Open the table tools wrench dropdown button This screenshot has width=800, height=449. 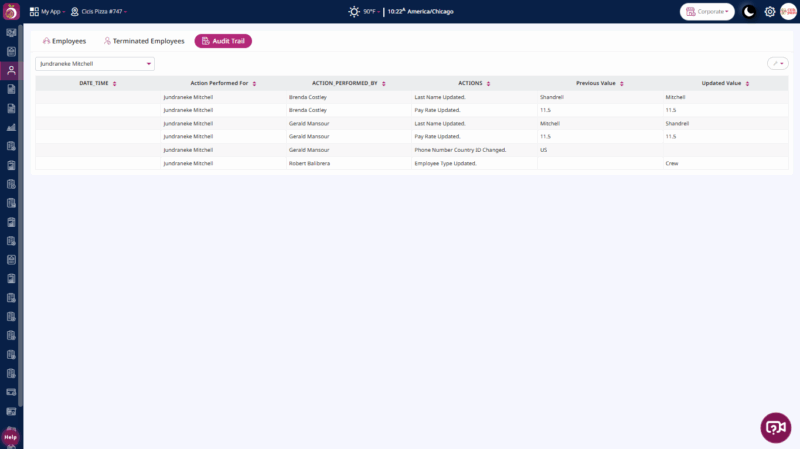click(x=777, y=63)
